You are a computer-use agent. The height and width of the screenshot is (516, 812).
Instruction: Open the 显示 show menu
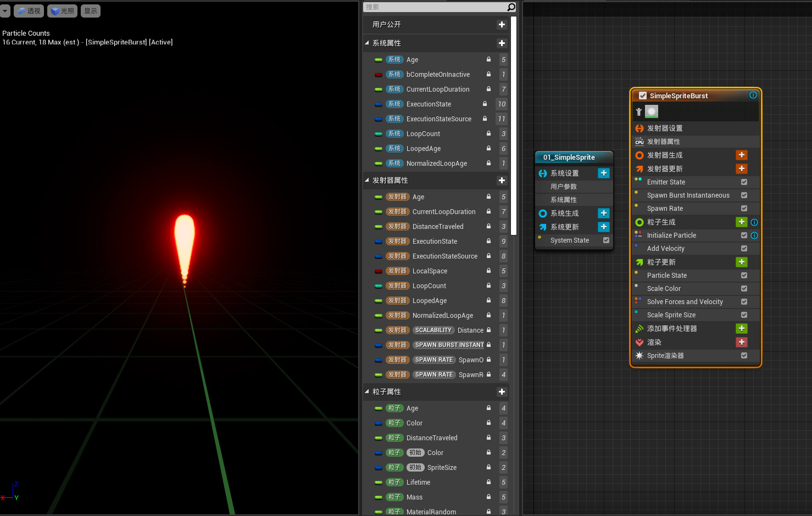tap(90, 10)
